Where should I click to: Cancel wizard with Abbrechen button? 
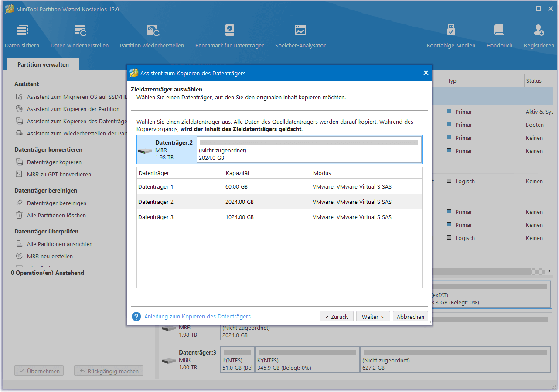[410, 317]
